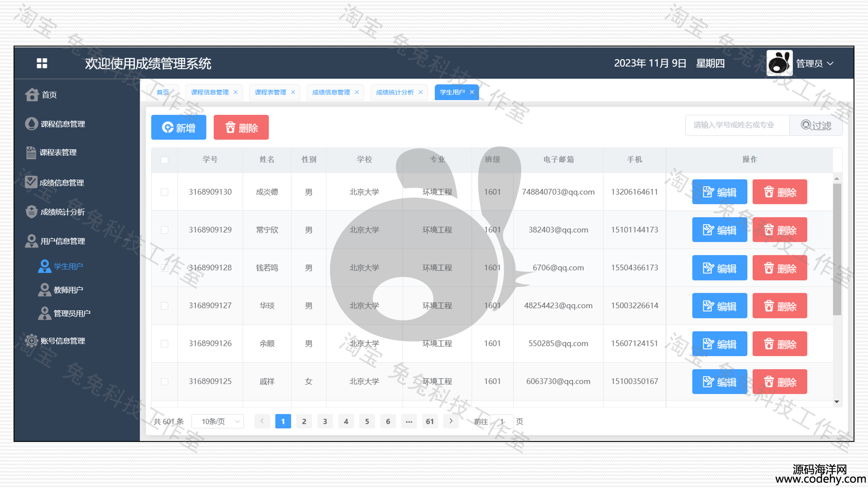Check the row for student 3168909130
This screenshot has width=868, height=488.
point(165,192)
